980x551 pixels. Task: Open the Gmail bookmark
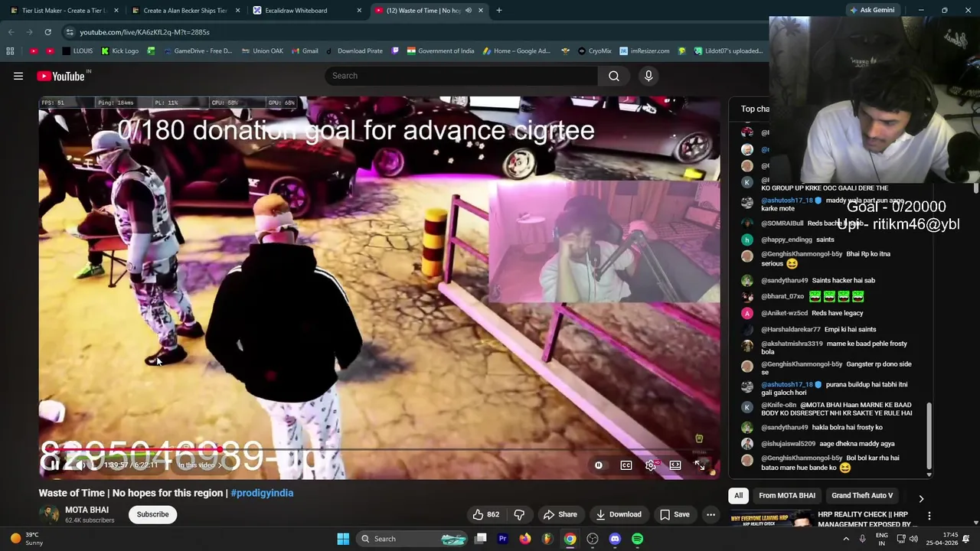304,51
